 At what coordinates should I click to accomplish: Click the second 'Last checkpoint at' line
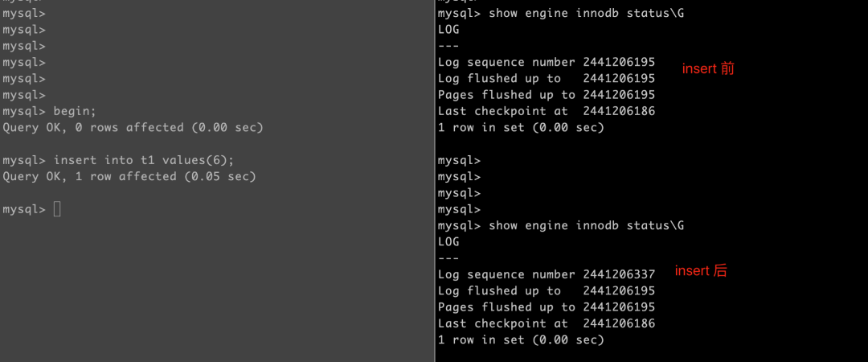[547, 323]
